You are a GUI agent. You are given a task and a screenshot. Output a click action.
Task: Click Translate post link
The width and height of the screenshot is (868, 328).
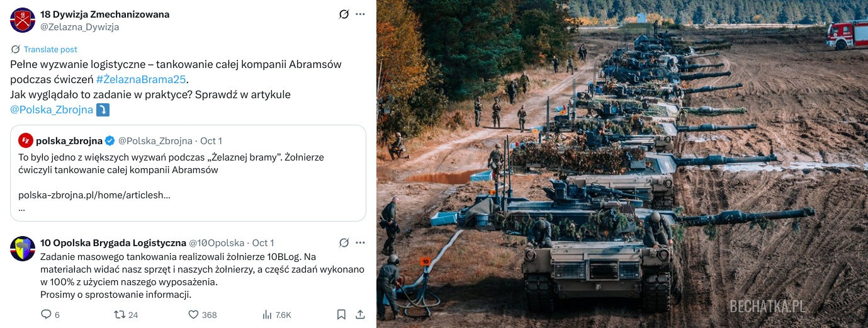(x=50, y=49)
